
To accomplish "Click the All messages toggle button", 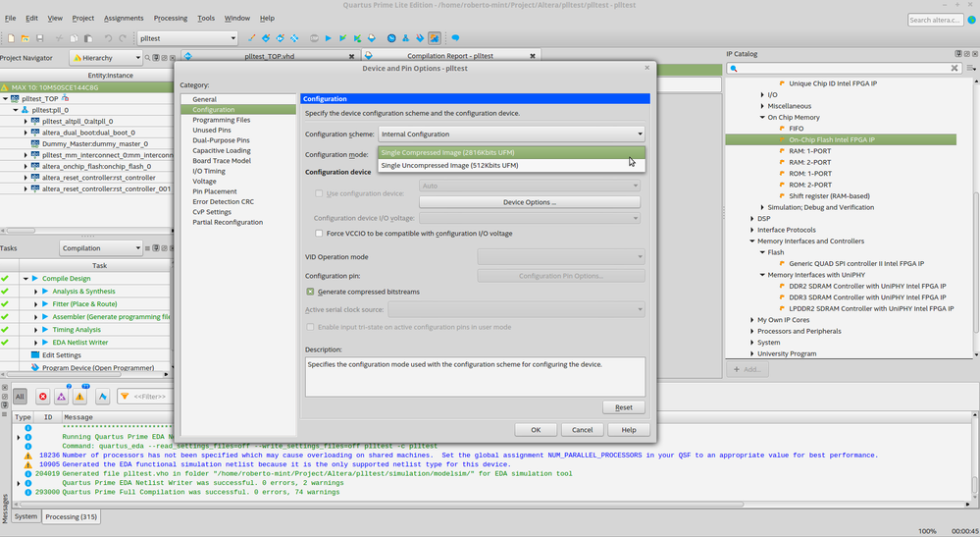I will (x=20, y=396).
